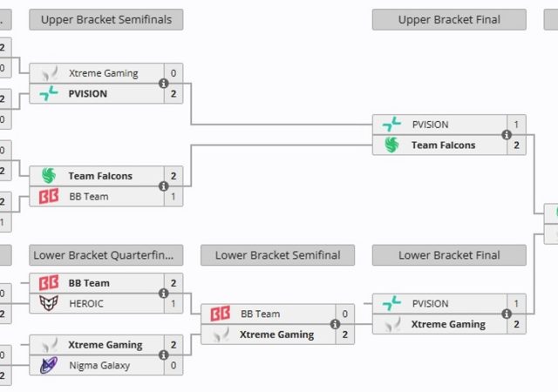Show match details for Team Falcons vs BB Team
This screenshot has height=392, width=558.
coord(163,186)
